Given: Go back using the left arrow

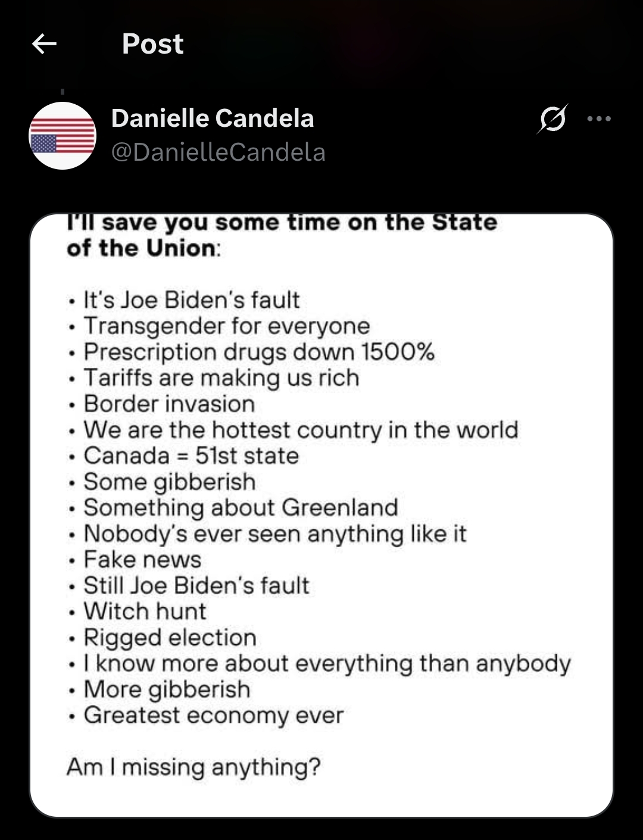Looking at the screenshot, I should [x=44, y=43].
